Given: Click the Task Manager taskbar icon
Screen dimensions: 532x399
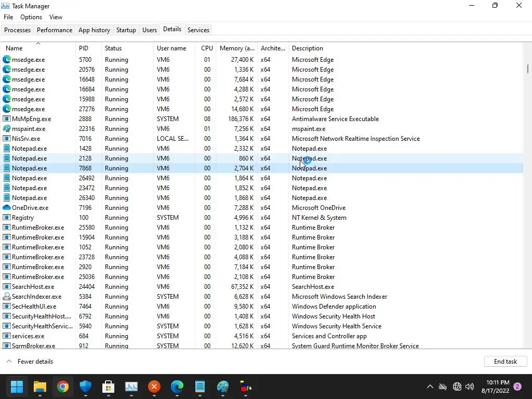Looking at the screenshot, I should (131, 387).
